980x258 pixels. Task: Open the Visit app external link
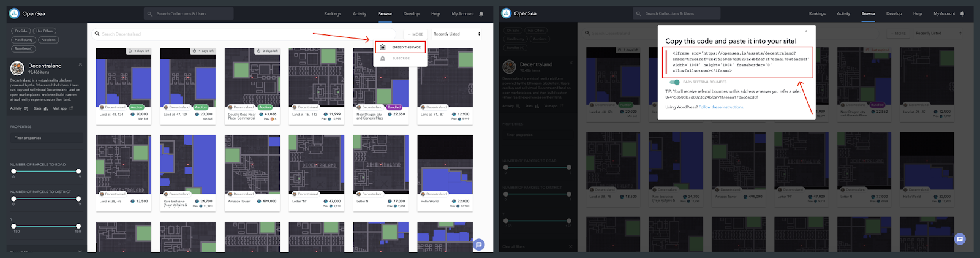[x=62, y=108]
